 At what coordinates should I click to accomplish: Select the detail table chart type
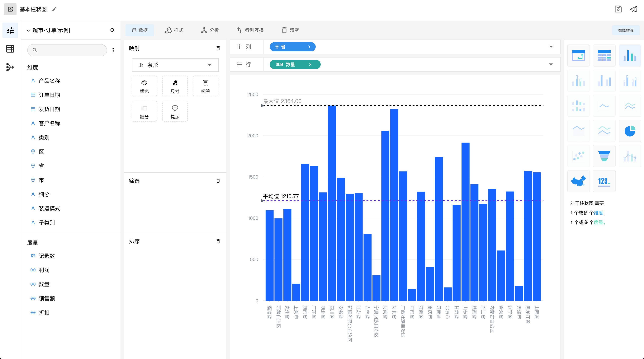coord(604,55)
